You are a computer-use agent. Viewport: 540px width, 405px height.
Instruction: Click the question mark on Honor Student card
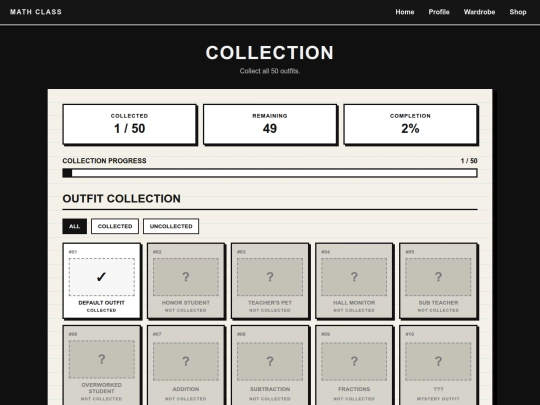(x=186, y=277)
